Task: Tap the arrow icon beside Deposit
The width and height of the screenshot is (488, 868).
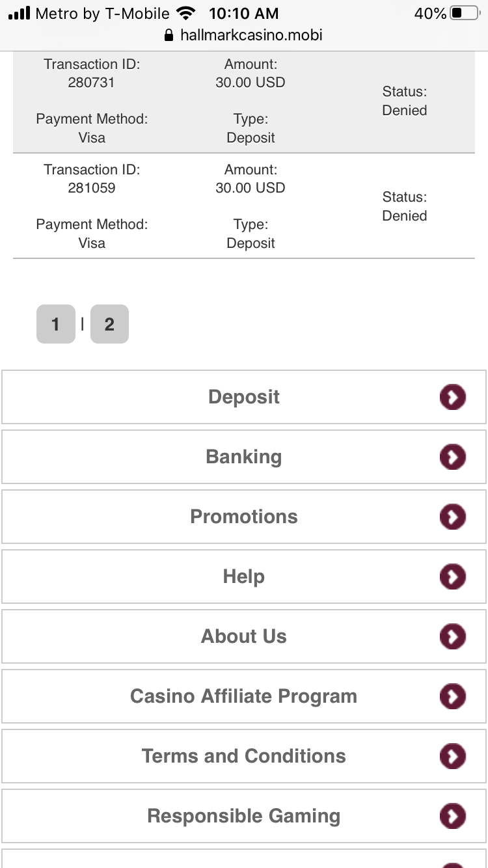Action: (453, 397)
